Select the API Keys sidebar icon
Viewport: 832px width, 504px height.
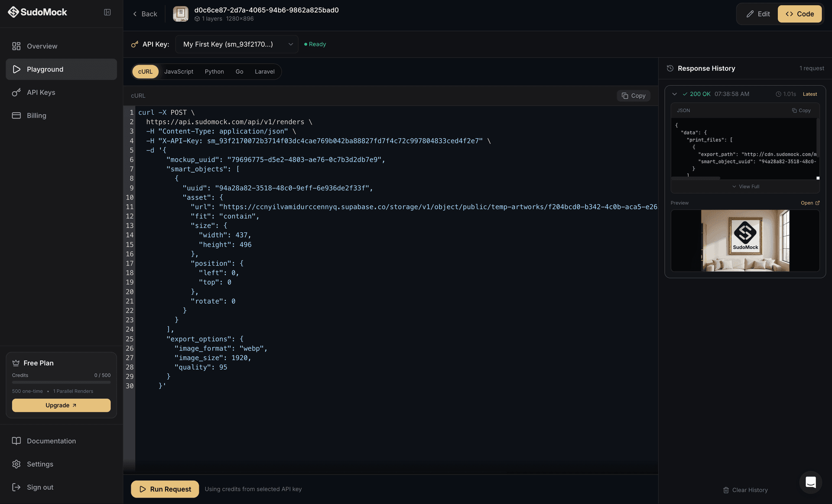(16, 92)
